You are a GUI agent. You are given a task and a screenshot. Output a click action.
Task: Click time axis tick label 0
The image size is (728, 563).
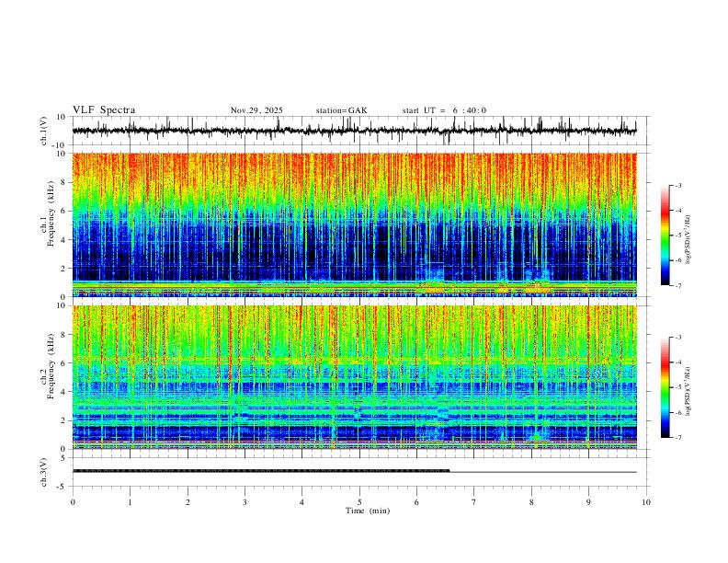73,502
